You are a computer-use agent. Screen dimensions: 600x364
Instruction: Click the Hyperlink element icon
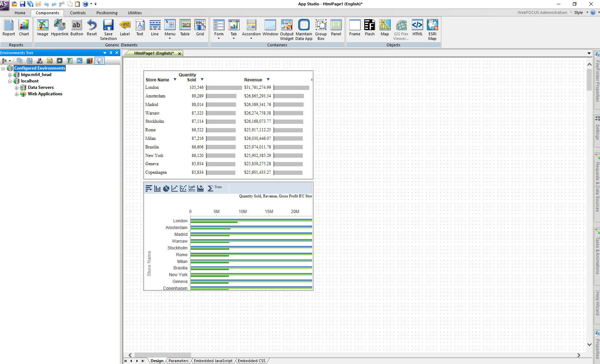click(59, 28)
